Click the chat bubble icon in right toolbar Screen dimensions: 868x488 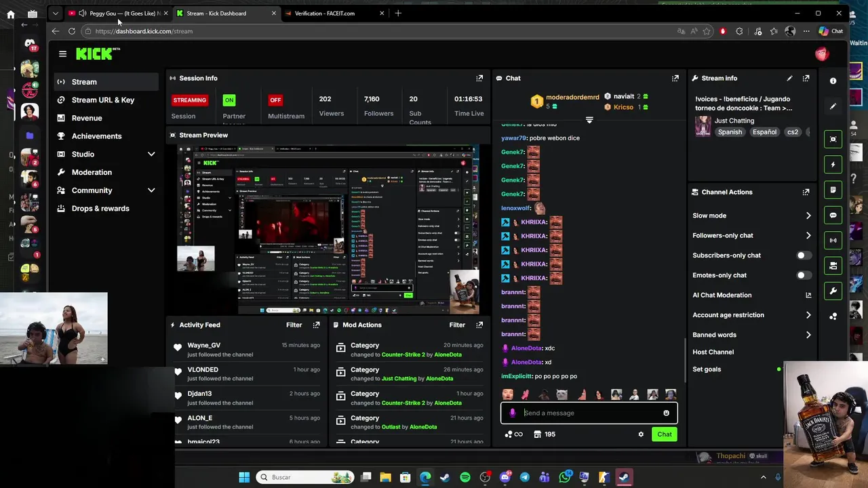833,216
